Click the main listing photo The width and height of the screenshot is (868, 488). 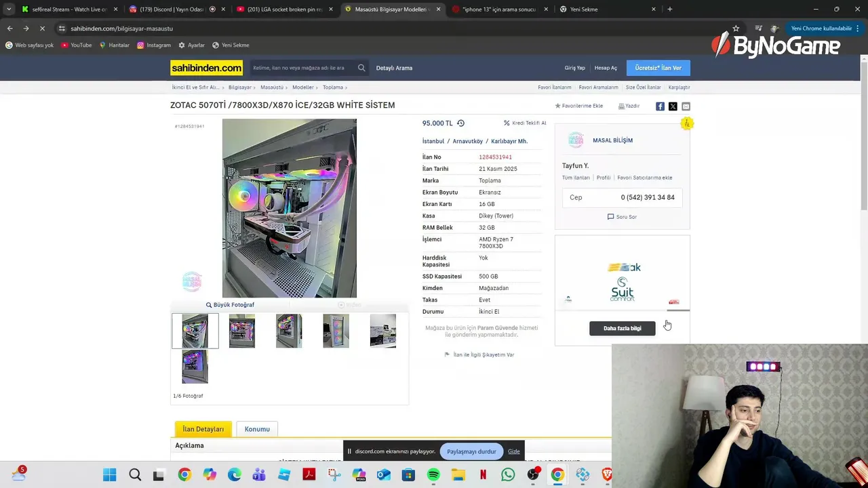290,208
